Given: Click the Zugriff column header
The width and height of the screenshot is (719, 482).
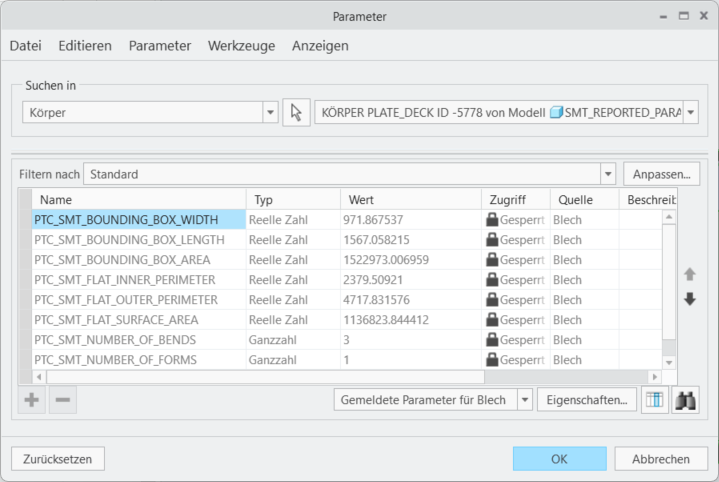Looking at the screenshot, I should tap(516, 200).
